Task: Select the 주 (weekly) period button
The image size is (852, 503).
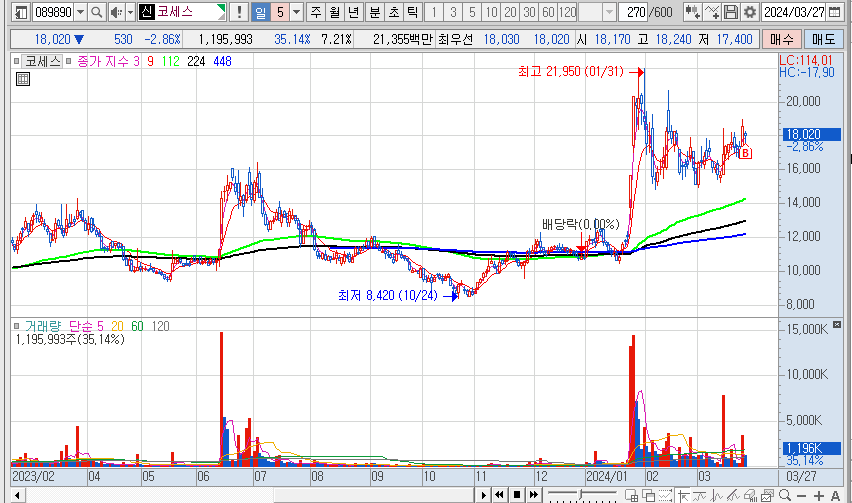Action: pos(316,11)
